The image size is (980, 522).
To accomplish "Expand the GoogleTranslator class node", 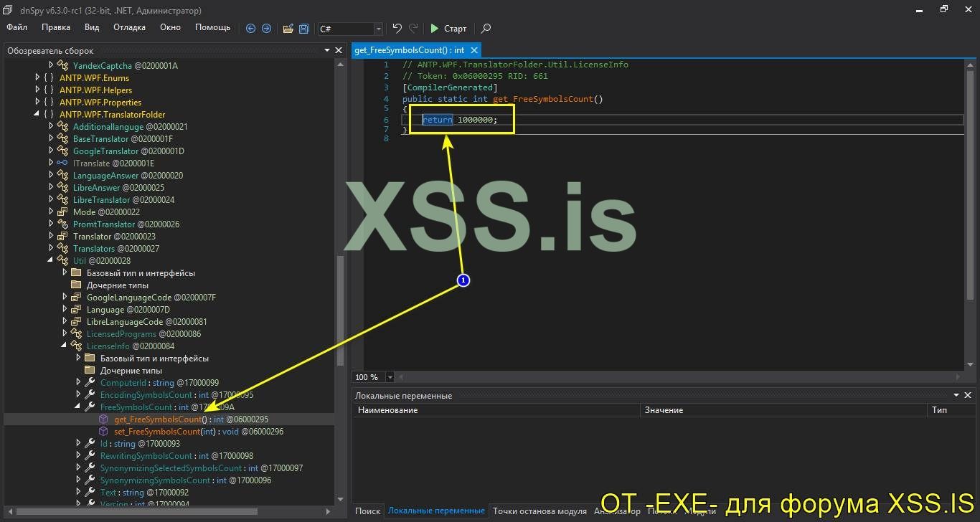I will tap(51, 151).
